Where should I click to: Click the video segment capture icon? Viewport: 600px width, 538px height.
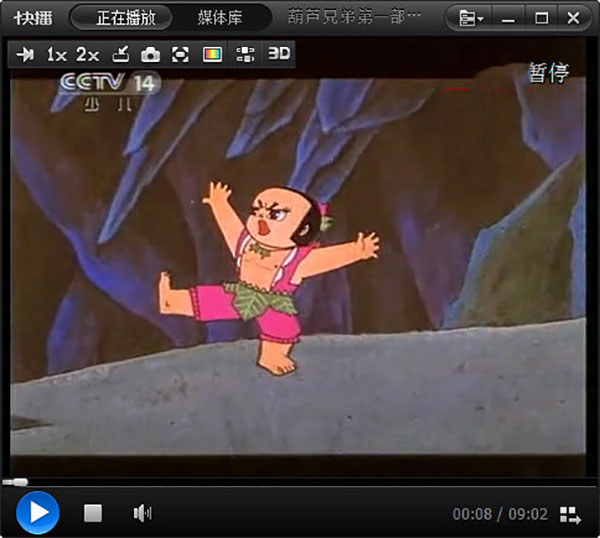point(245,55)
